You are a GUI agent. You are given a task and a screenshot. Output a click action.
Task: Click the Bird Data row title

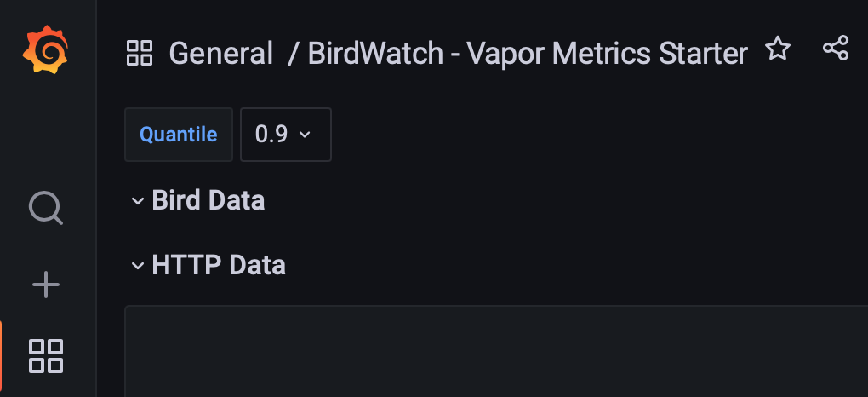[208, 200]
